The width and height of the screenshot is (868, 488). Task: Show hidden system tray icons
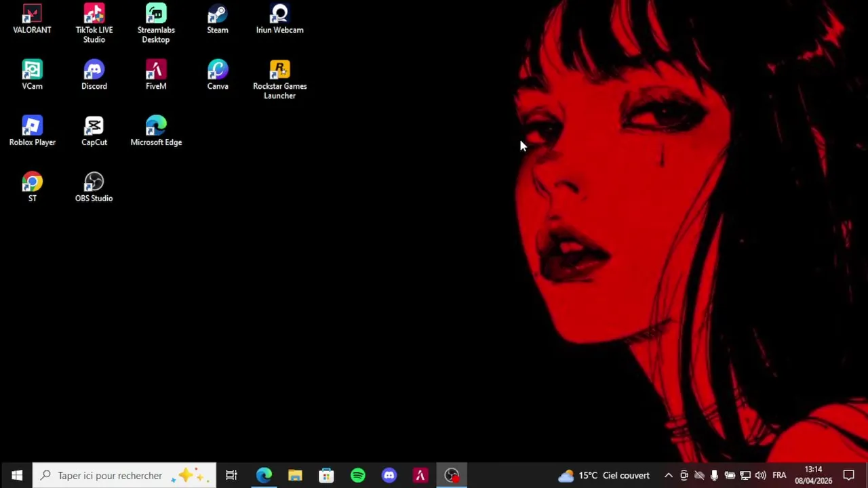pyautogui.click(x=668, y=475)
